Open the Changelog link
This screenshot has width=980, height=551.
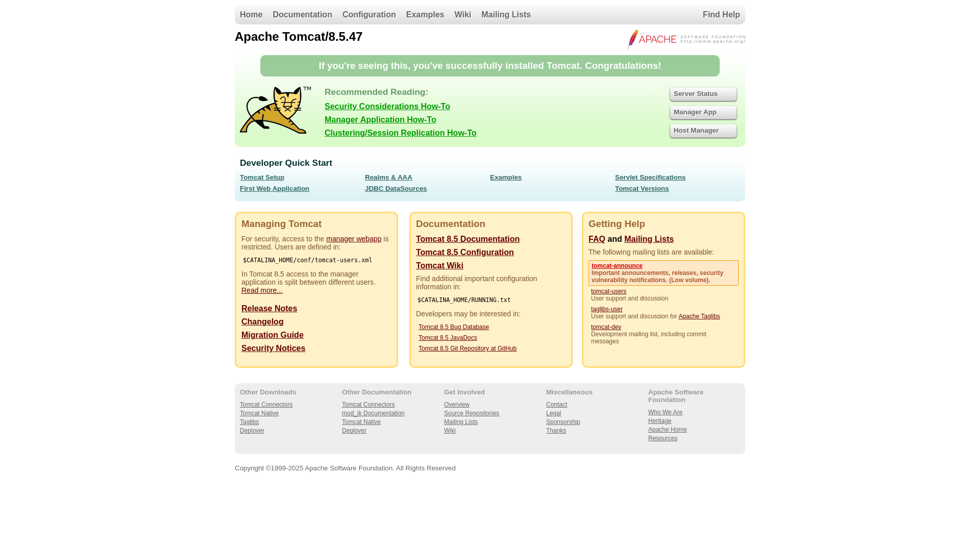[262, 322]
